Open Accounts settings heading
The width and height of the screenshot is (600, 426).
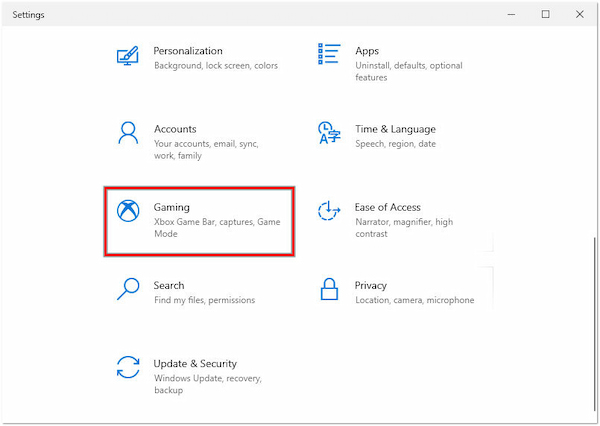[x=175, y=129]
